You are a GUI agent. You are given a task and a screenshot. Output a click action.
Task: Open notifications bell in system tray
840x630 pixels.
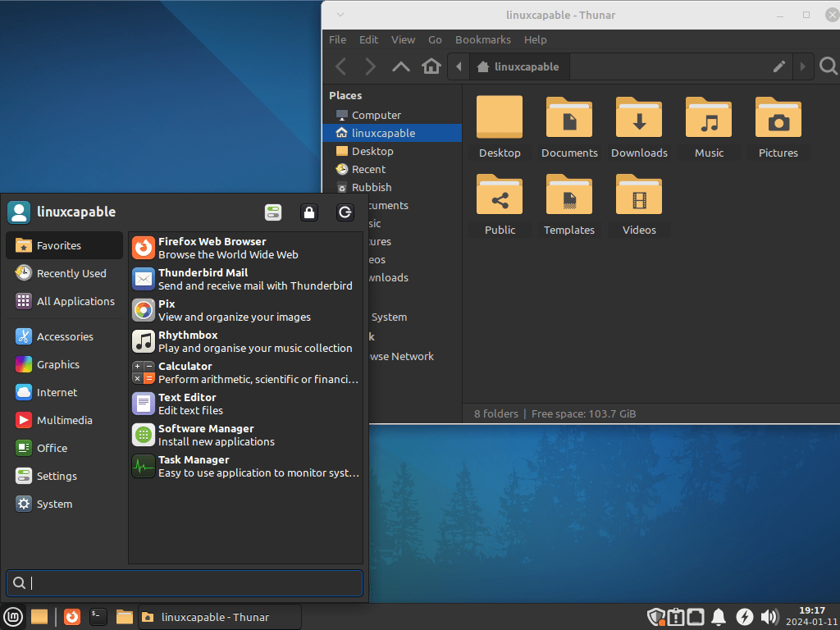[719, 617]
